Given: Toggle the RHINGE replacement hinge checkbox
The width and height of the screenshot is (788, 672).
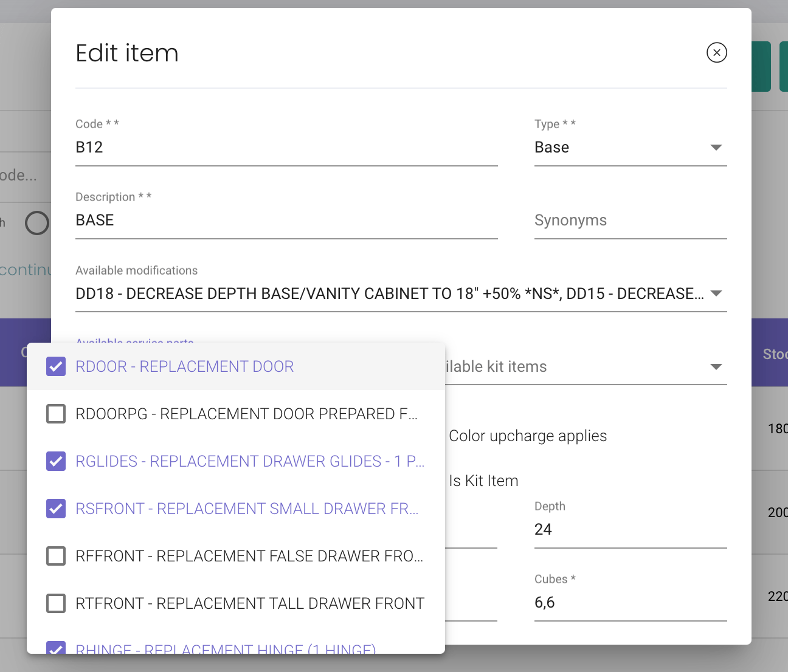Looking at the screenshot, I should click(x=56, y=648).
